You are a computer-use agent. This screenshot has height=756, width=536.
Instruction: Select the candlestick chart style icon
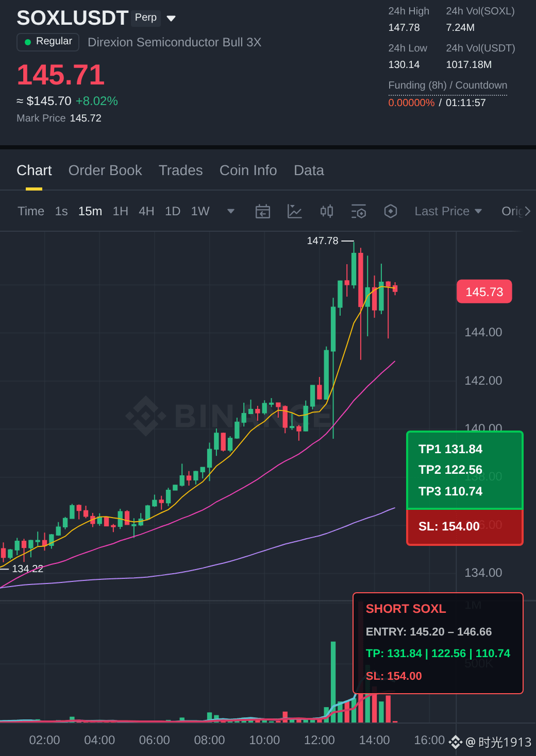pos(327,211)
